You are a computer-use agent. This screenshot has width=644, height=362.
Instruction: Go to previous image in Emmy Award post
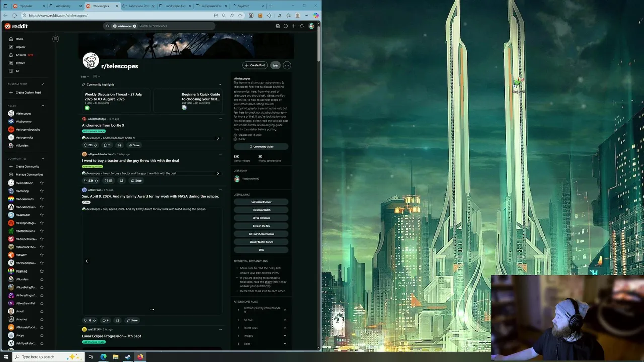tap(86, 261)
